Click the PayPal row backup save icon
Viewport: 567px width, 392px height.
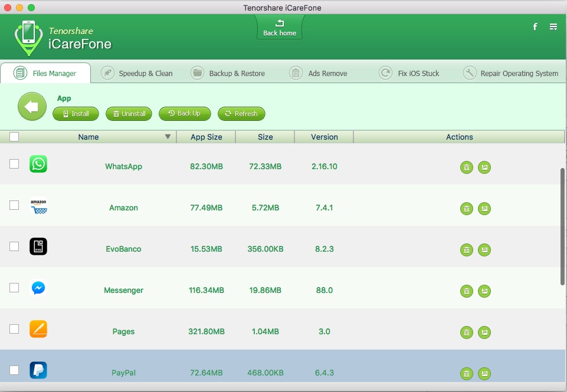(x=484, y=374)
